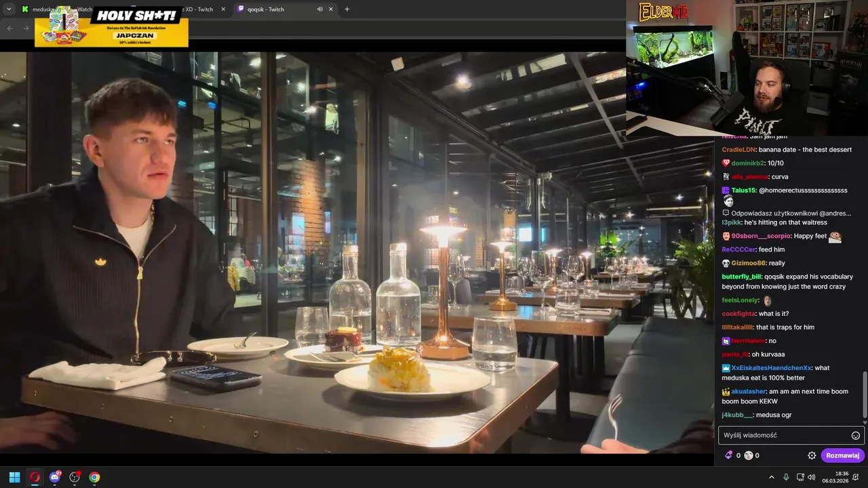Click the @homoerectus mention in chat

[x=803, y=190]
